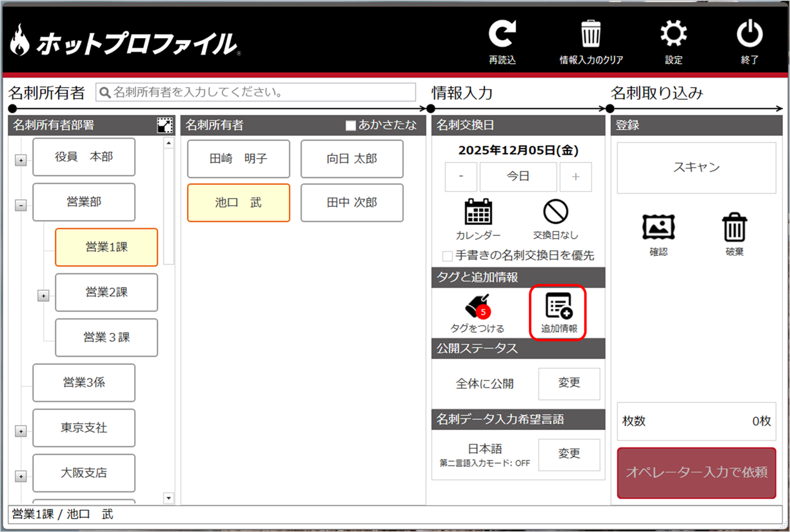
Task: Check 手書きの名刺交換日を優先 option
Action: point(446,256)
